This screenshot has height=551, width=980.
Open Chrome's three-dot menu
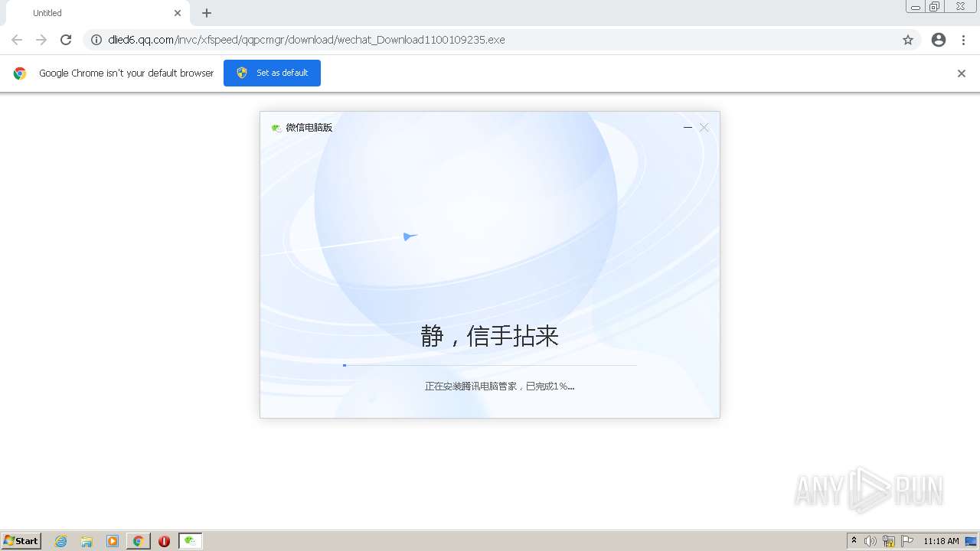click(964, 40)
